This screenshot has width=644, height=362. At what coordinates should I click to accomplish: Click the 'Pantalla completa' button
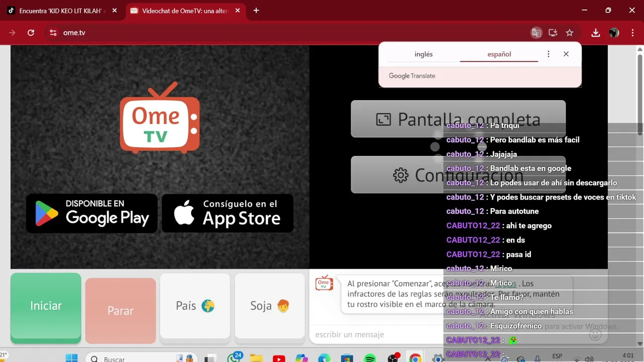click(x=458, y=119)
